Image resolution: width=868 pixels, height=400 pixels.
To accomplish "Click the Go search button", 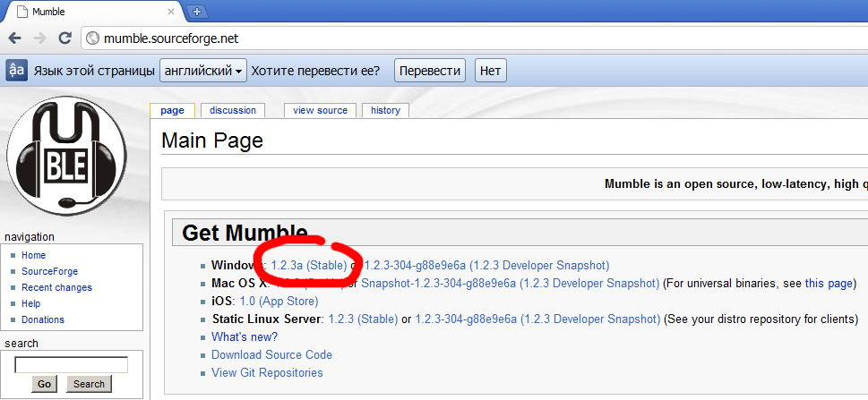I will click(x=44, y=384).
